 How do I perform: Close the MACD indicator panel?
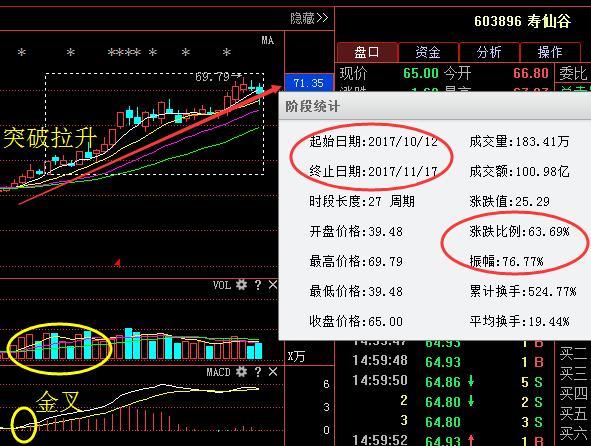(x=273, y=372)
